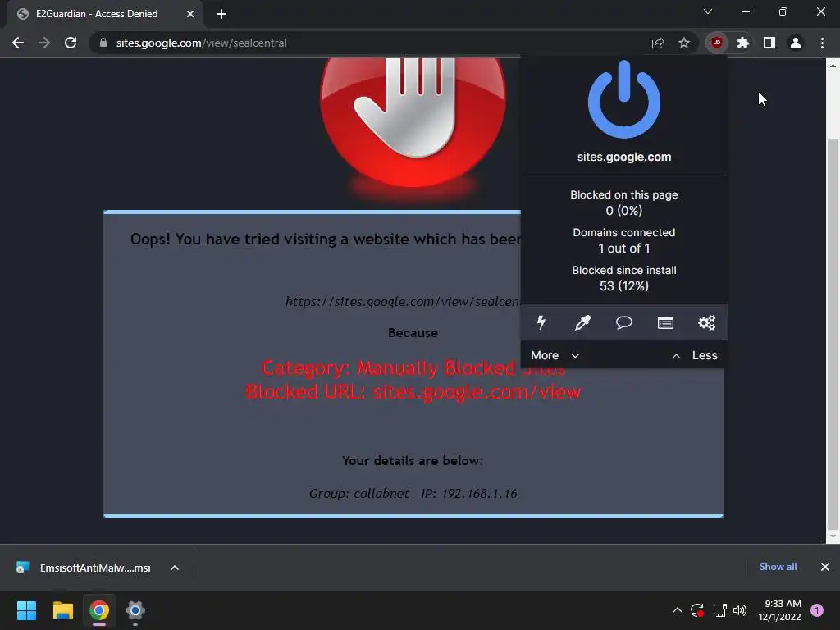Click 'Blocked on this page 0 (0%)' statistic
Viewport: 840px width, 630px height.
point(624,203)
